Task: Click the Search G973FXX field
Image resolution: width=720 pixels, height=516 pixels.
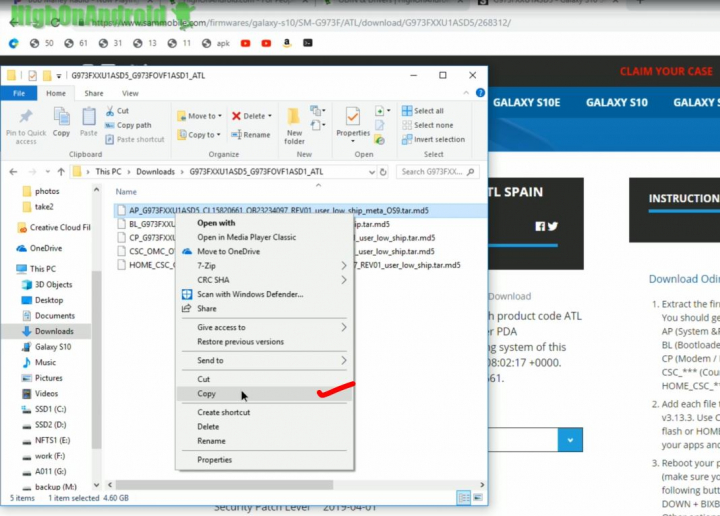Action: 438,172
